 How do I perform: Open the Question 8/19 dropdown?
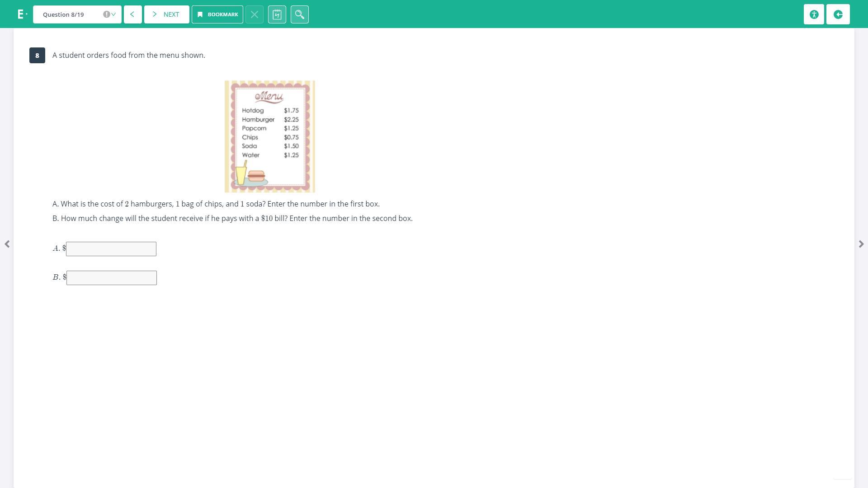coord(77,14)
